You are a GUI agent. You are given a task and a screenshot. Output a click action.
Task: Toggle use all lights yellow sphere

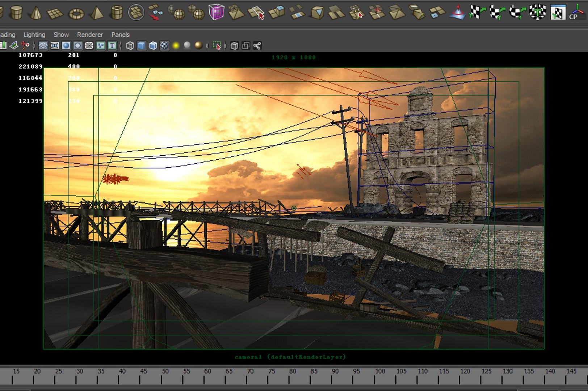click(176, 46)
